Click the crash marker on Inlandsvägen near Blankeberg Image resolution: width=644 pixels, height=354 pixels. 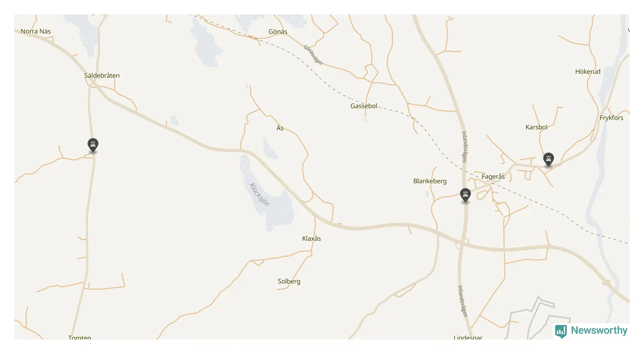tap(465, 195)
